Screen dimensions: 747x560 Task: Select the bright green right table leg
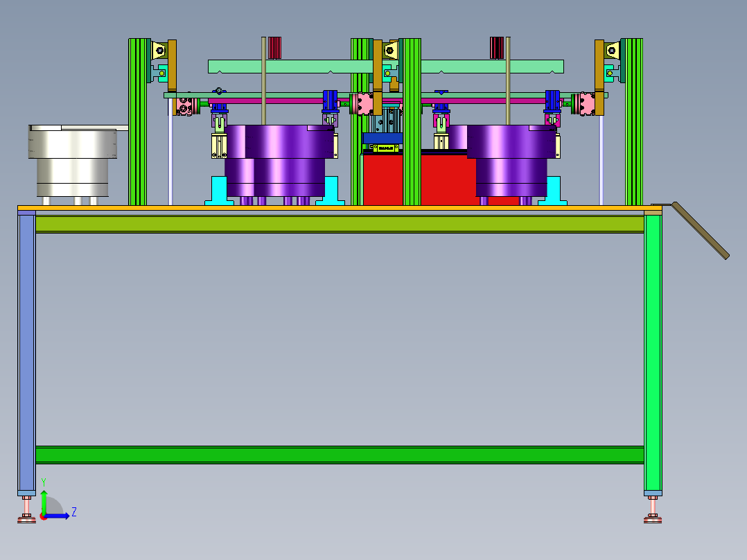point(653,353)
